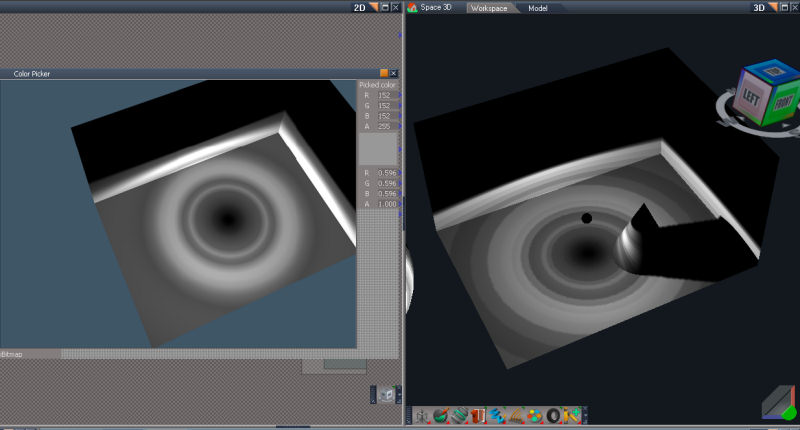This screenshot has width=800, height=430.
Task: Toggle the orange triangle beside 2D label
Action: point(374,7)
